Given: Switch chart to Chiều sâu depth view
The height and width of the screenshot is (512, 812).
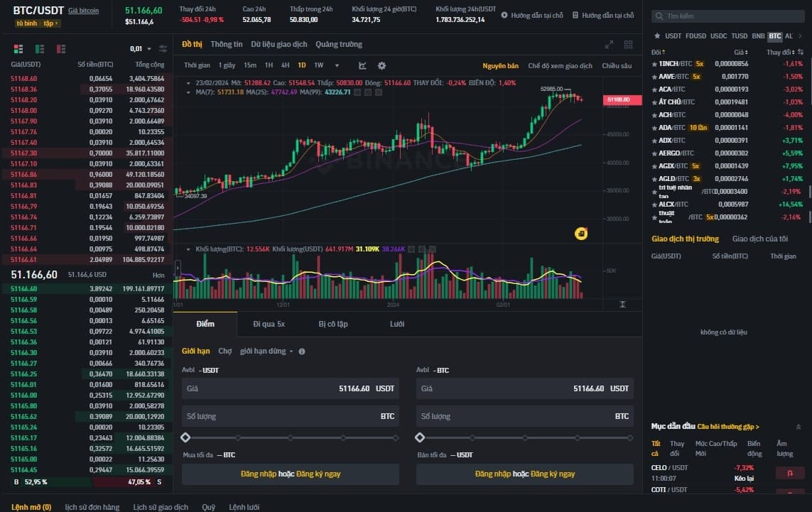Looking at the screenshot, I should [x=616, y=66].
